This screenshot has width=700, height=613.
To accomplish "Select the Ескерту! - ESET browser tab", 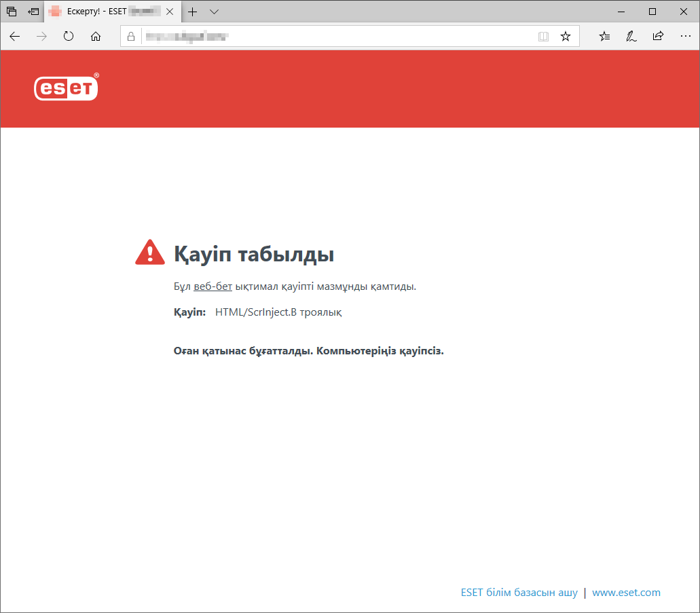I will [109, 12].
